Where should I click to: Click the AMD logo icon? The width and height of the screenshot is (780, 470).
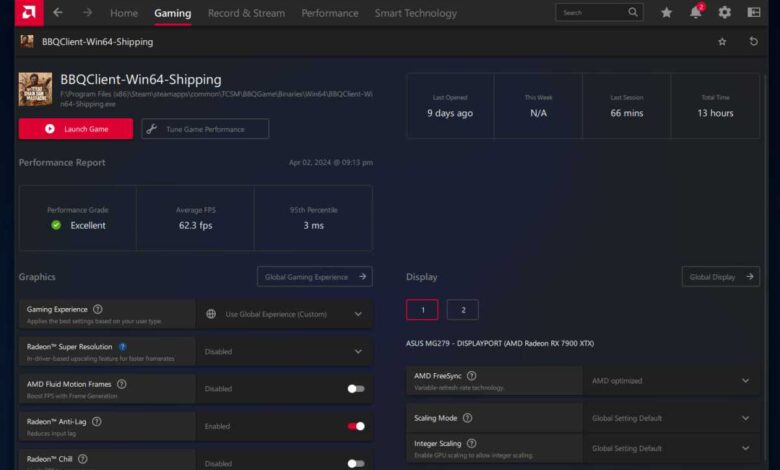coord(29,12)
